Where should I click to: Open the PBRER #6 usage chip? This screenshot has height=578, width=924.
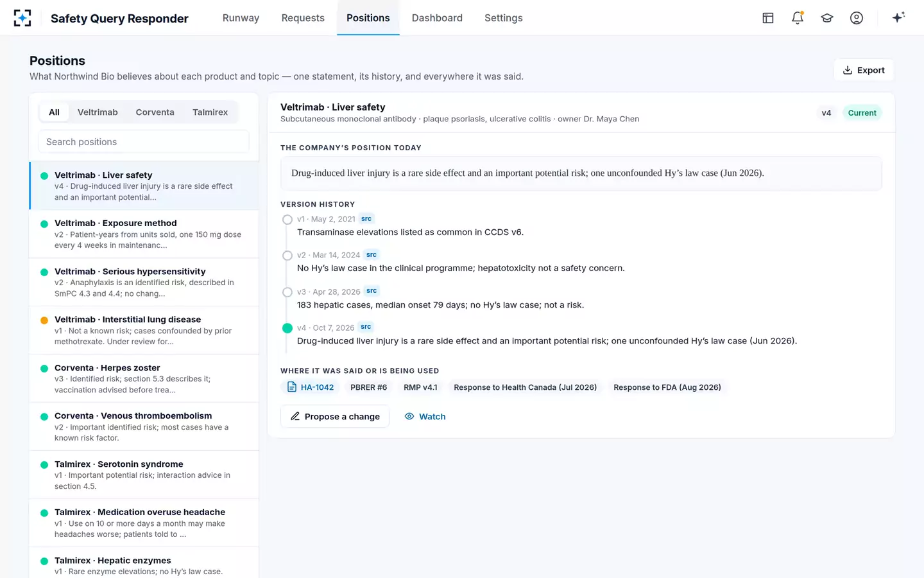(369, 387)
